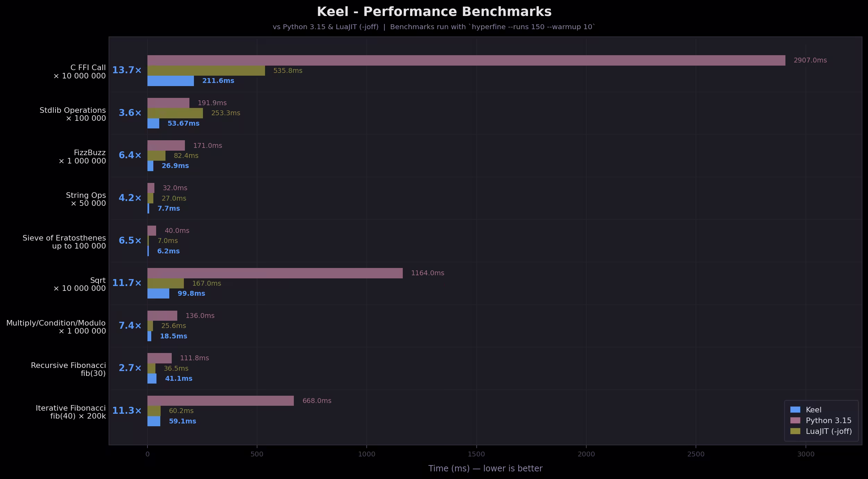Click the 25.6ms value label
The image size is (868, 479).
(x=173, y=326)
